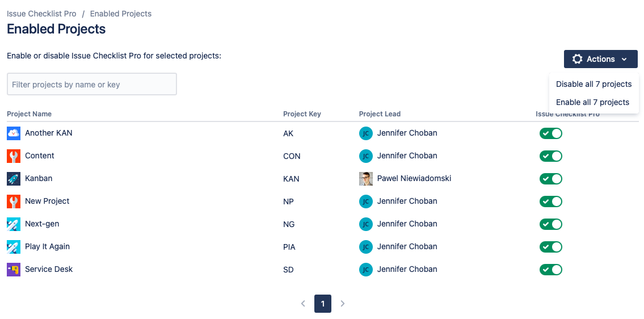Click the Another KAN cloud project icon
This screenshot has height=319, width=644.
click(x=14, y=133)
